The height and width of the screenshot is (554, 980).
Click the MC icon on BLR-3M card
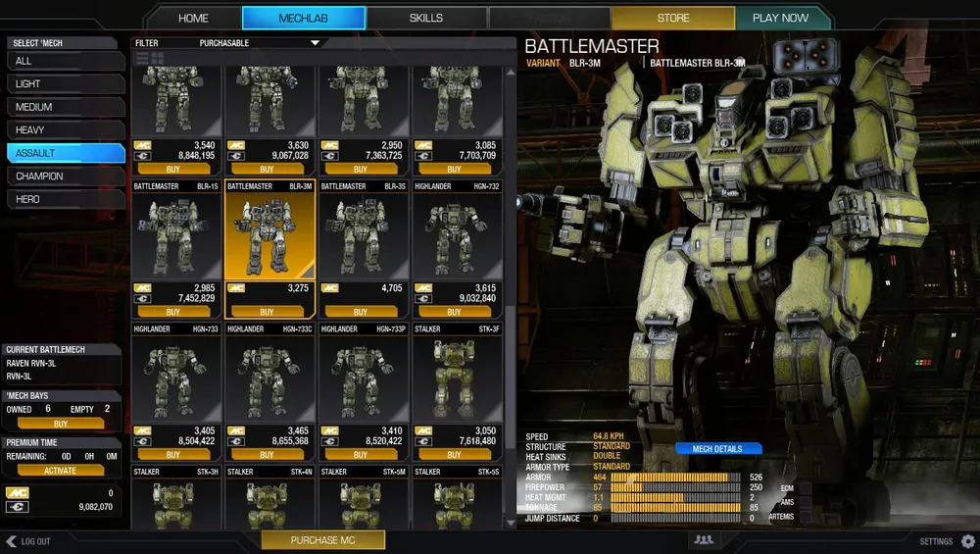[236, 288]
